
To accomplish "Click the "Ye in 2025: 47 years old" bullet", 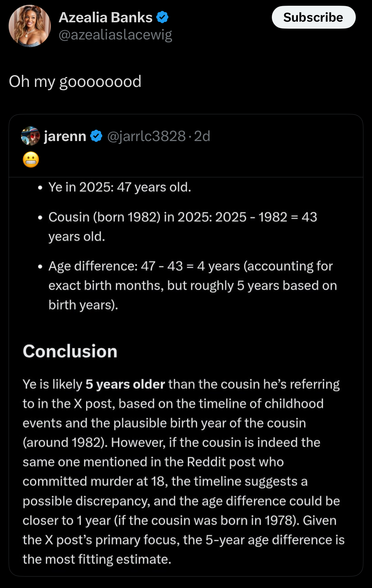I will [120, 187].
